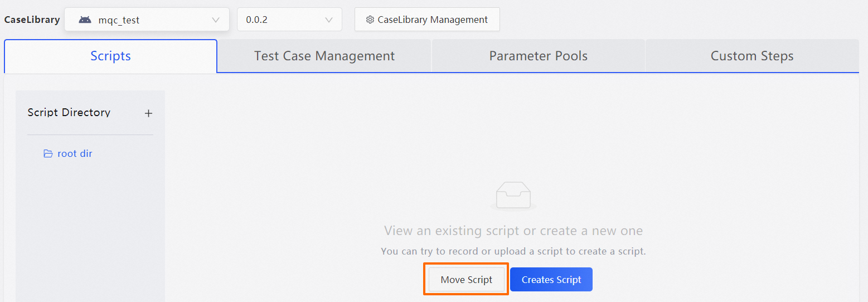Click the blue Creates Script button
This screenshot has width=868, height=302.
[x=551, y=280]
